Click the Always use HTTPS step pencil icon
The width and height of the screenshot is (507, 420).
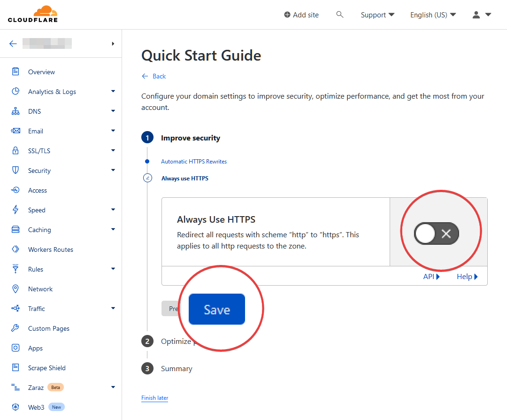coord(147,178)
